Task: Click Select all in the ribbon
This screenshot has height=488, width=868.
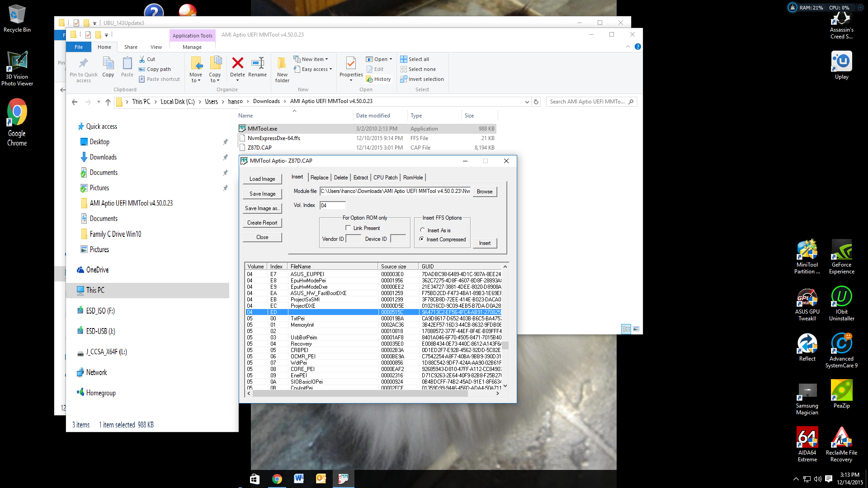Action: (x=415, y=59)
